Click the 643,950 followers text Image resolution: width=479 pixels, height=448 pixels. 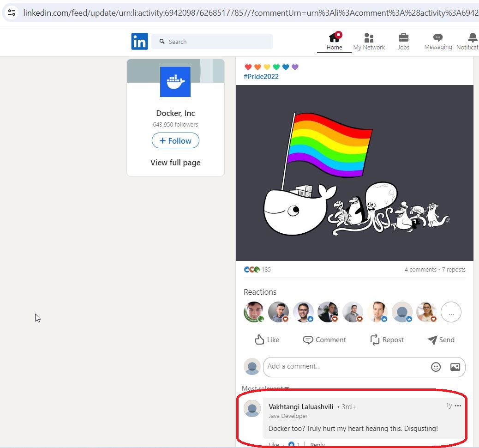pos(175,124)
